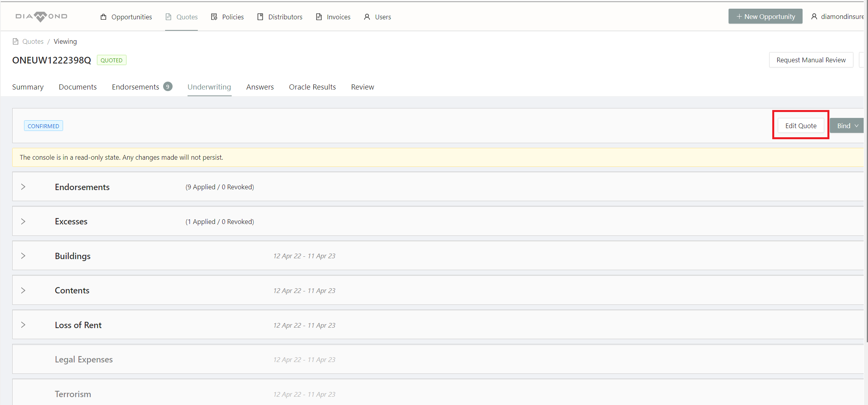The height and width of the screenshot is (405, 868).
Task: Click the Legal Expenses row
Action: 438,359
